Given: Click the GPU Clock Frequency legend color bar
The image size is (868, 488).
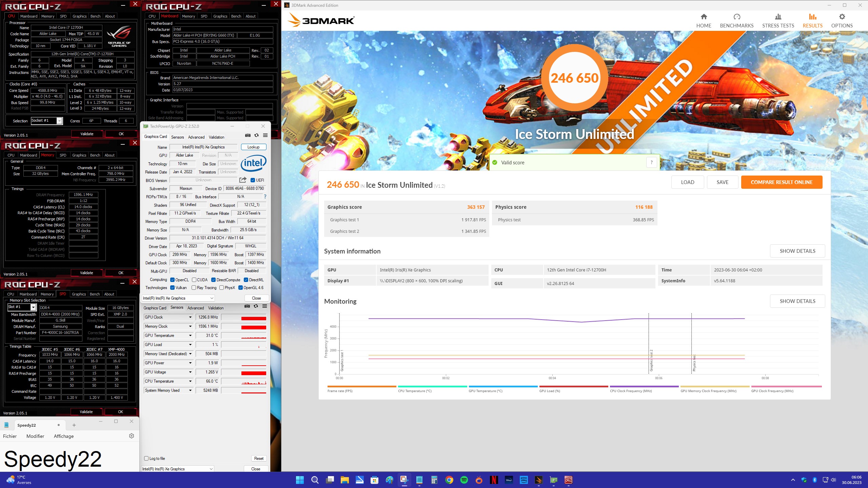Looking at the screenshot, I should click(x=786, y=386).
